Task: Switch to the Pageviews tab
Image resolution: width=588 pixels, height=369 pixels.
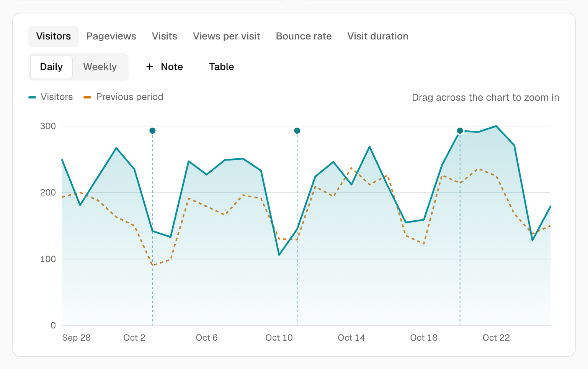Action: (x=111, y=36)
